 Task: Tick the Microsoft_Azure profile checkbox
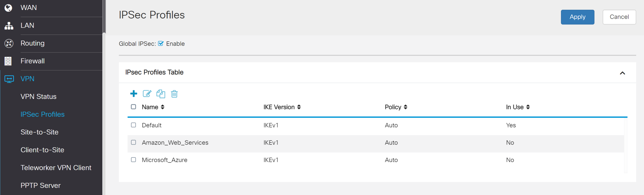click(133, 160)
